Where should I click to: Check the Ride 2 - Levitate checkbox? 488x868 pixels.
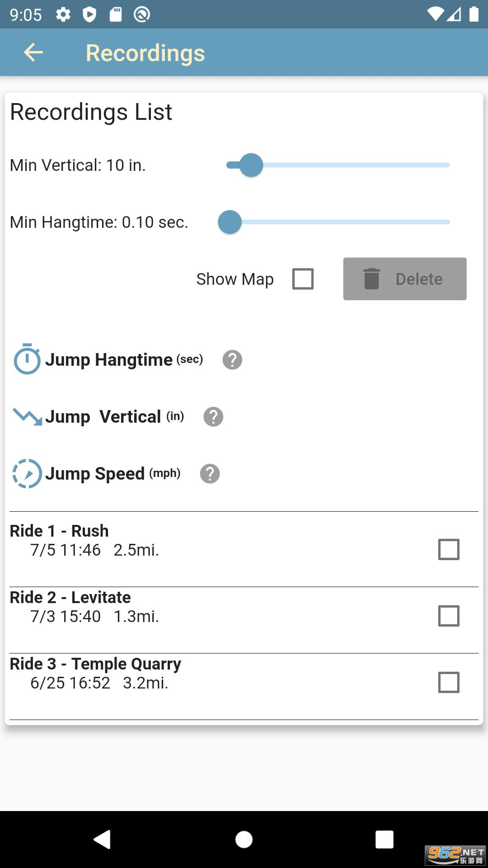point(449,616)
